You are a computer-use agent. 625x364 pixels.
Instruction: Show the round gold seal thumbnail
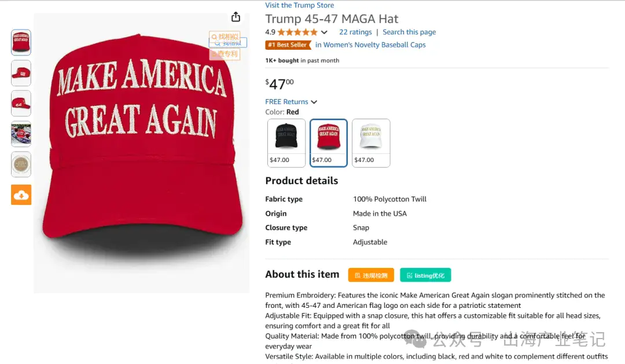click(21, 164)
